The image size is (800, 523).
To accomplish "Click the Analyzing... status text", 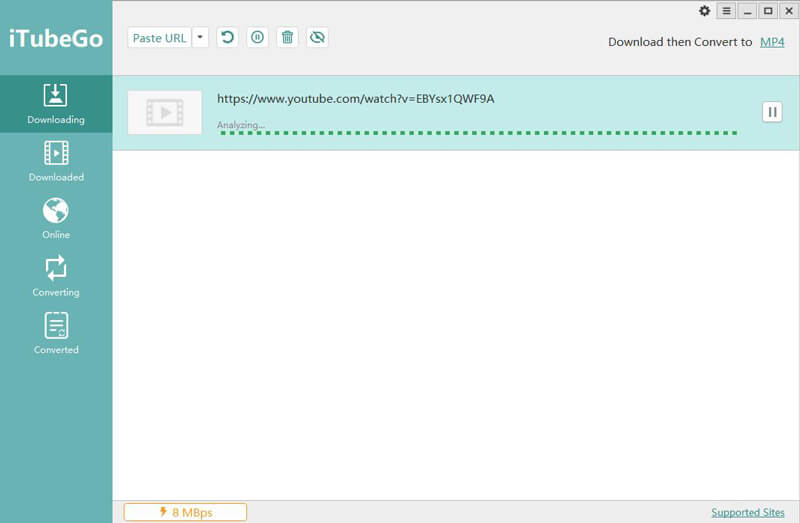I will (241, 125).
